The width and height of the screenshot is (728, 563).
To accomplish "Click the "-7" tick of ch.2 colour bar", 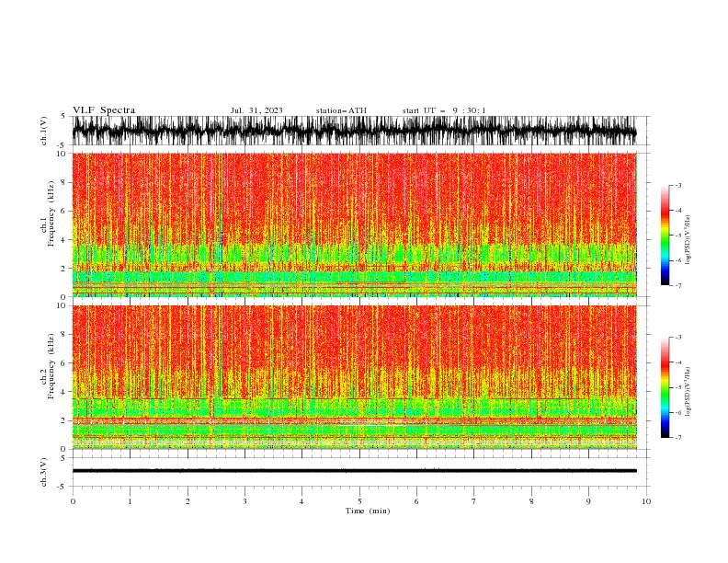I will pyautogui.click(x=677, y=437).
